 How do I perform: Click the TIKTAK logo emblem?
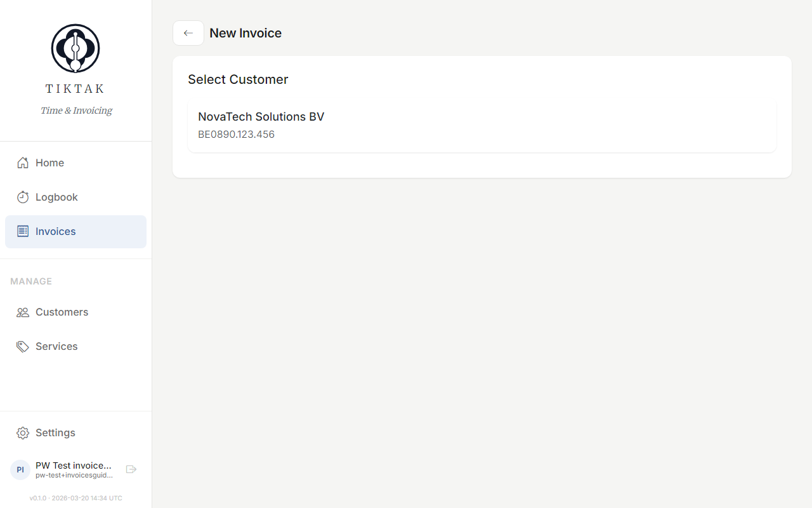point(75,48)
